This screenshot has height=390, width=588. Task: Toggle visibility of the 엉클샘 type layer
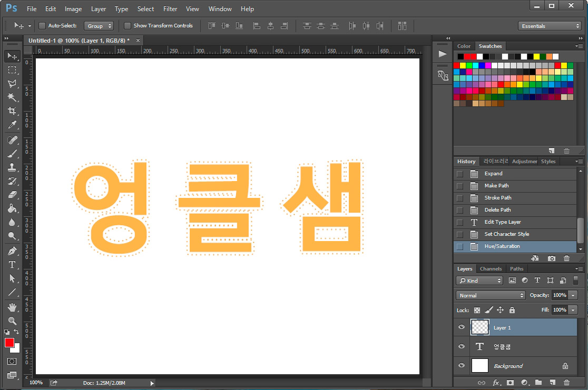pyautogui.click(x=461, y=346)
